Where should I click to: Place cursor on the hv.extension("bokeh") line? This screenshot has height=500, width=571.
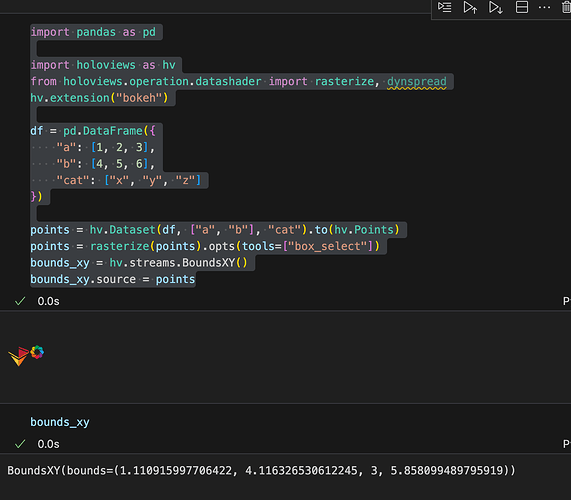click(99, 98)
